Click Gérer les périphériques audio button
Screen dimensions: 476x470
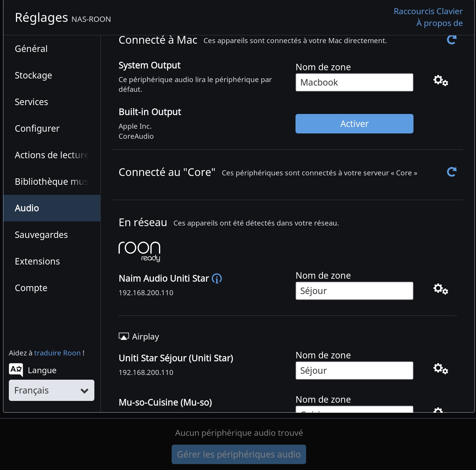click(x=239, y=454)
